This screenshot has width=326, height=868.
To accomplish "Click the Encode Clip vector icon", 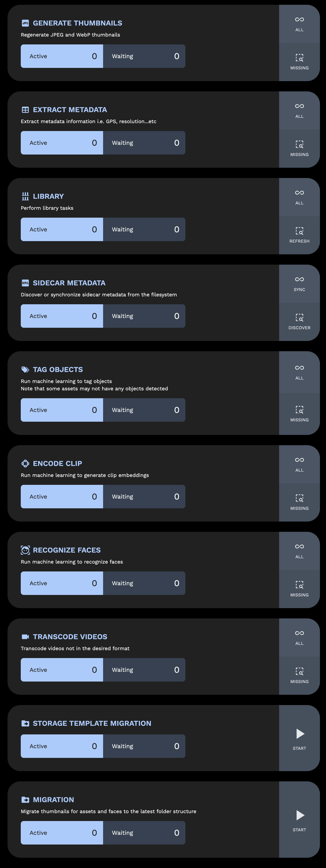I will pos(25,464).
